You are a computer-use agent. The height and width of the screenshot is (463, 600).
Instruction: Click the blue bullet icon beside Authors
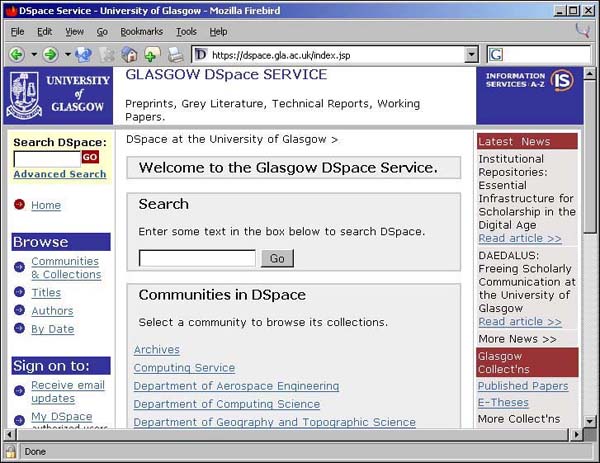tap(19, 310)
